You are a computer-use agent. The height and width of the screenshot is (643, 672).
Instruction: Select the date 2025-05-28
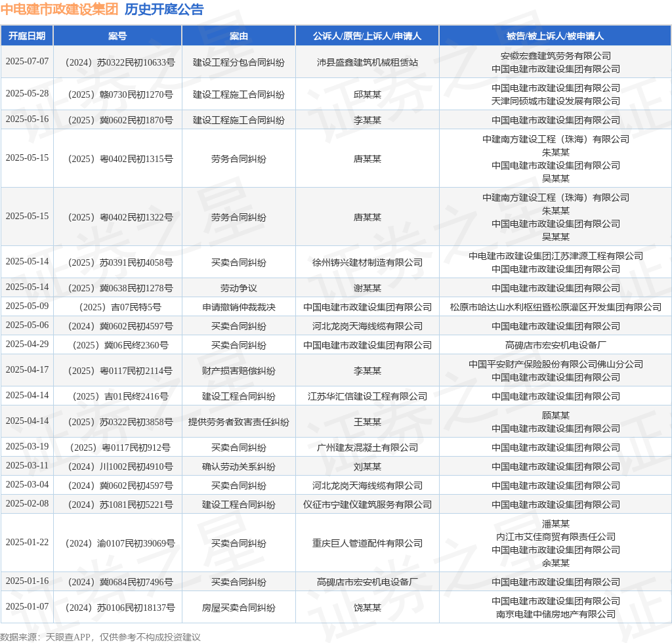click(27, 93)
